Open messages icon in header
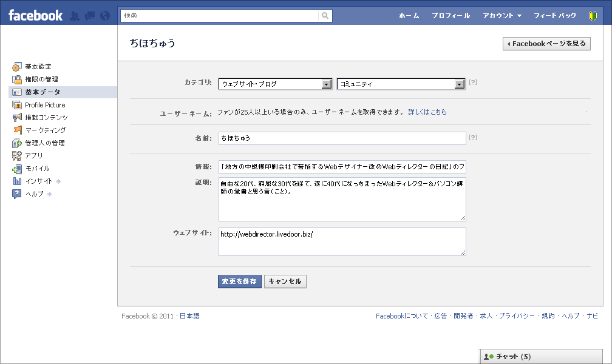Screen dimensions: 612x364 (90, 16)
